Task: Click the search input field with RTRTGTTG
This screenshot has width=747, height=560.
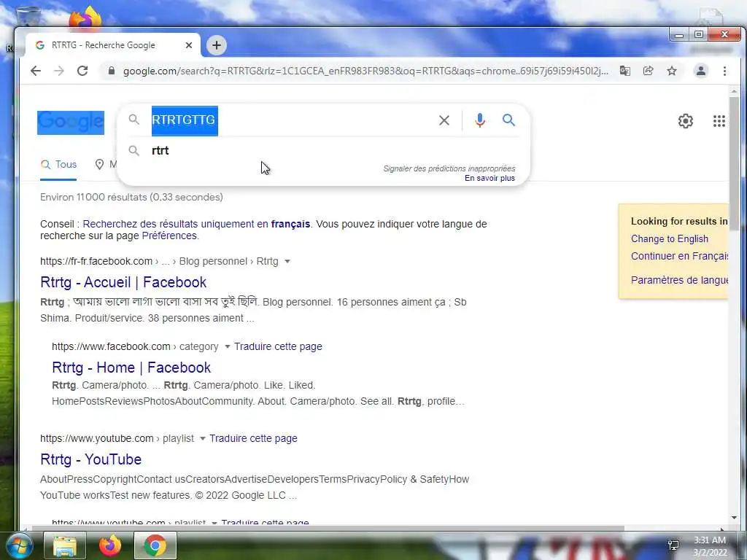Action: (x=290, y=120)
